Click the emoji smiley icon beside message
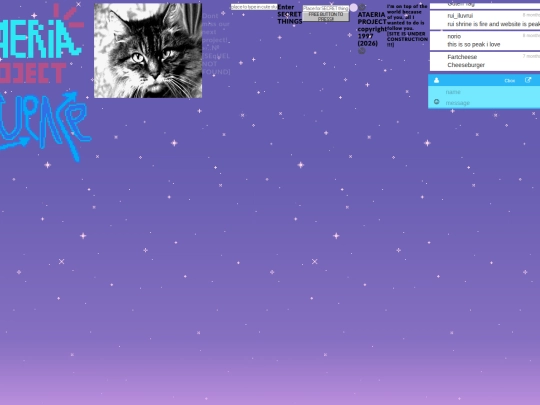540x405 pixels. tap(436, 102)
